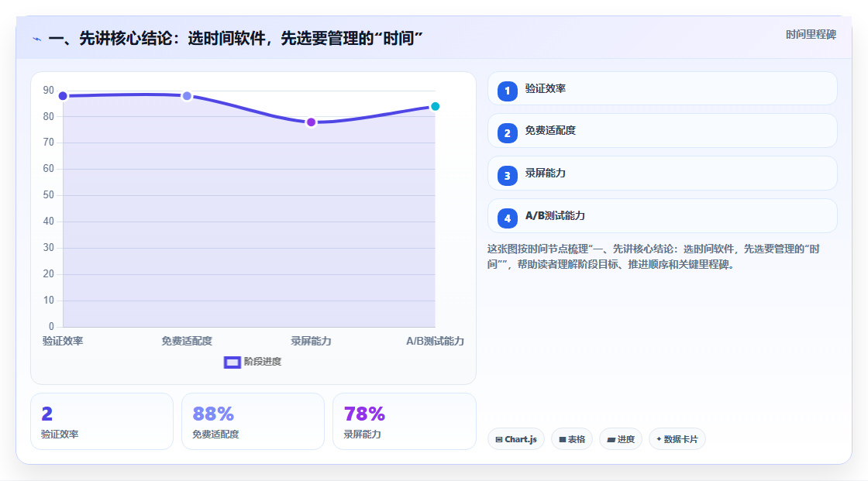Click the 数据卡片 tag

(x=677, y=439)
